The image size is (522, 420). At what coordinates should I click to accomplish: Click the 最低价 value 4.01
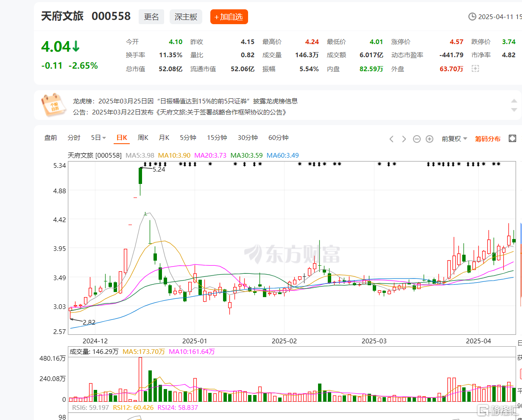376,42
